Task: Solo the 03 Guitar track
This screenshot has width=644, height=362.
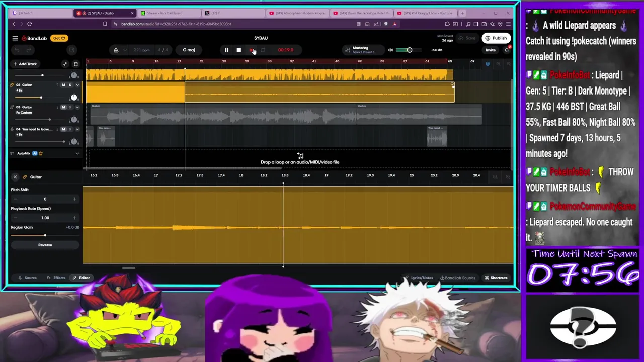Action: (70, 107)
